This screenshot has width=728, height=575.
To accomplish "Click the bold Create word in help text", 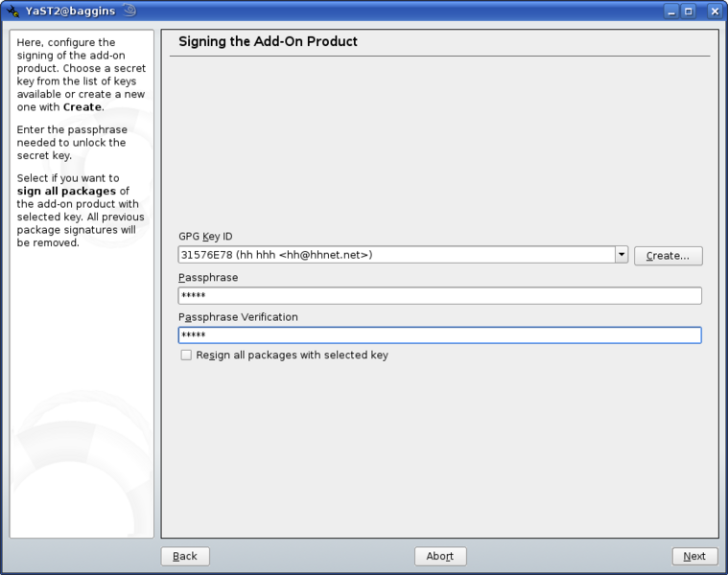I will (82, 107).
